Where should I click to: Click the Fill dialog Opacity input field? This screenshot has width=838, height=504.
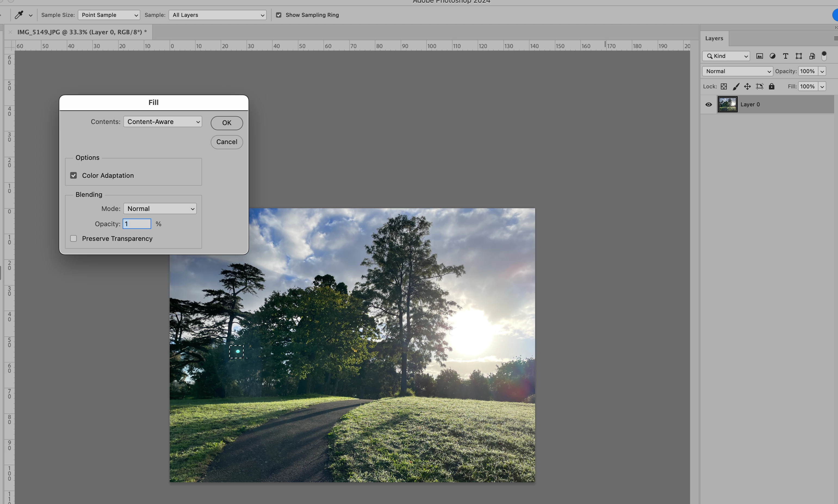[x=137, y=224]
